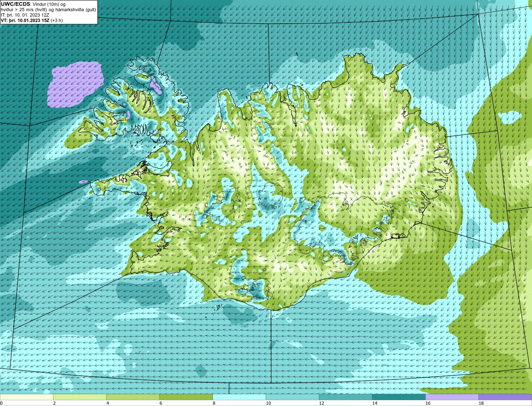Select the 12–14 m/s teal colorbar swatch
The height and width of the screenshot is (406, 532).
[x=346, y=397]
